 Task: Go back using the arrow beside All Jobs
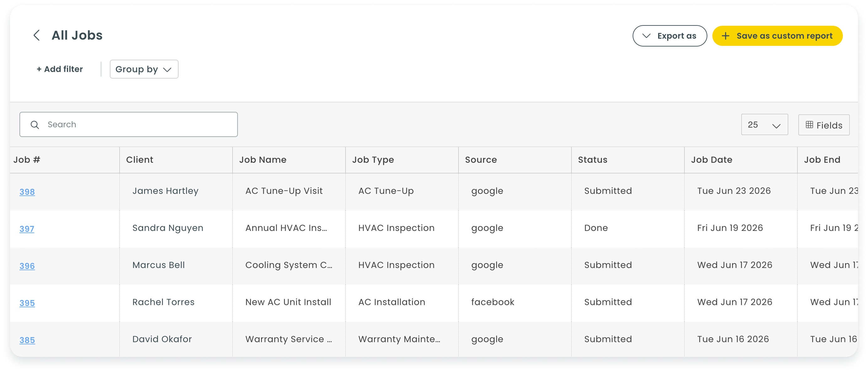coord(37,35)
